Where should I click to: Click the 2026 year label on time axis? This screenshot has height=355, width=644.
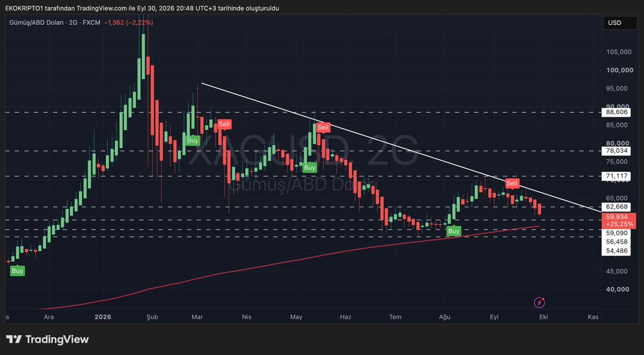(103, 317)
